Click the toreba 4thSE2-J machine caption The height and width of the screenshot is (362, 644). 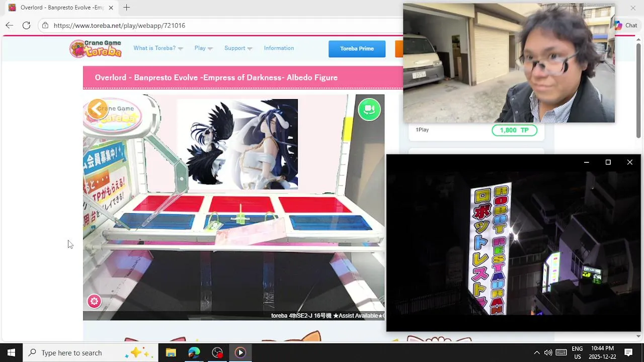tap(328, 316)
